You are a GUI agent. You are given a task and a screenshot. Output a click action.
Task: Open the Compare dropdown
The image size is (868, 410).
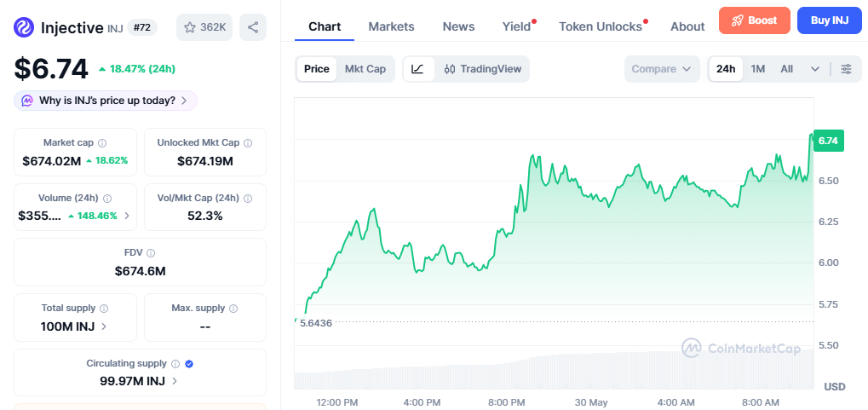662,69
